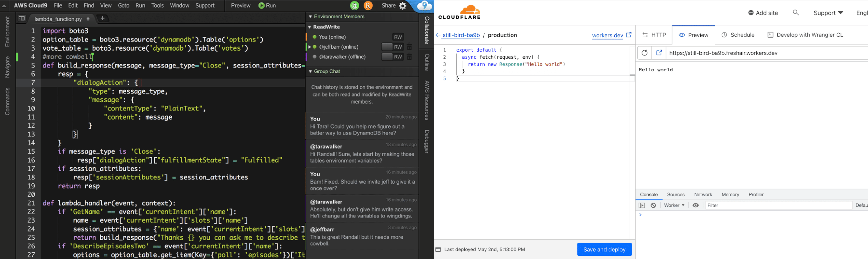Image resolution: width=868 pixels, height=259 pixels.
Task: Collapse the Group Chat section
Action: [310, 71]
